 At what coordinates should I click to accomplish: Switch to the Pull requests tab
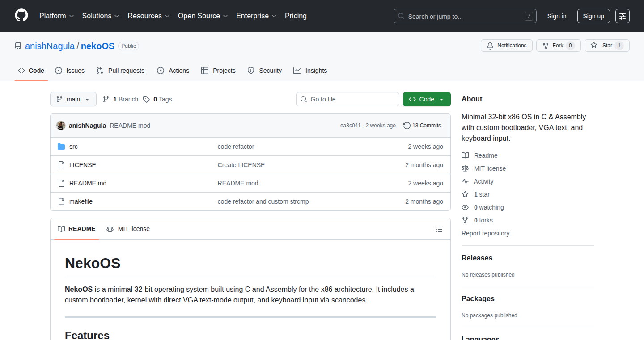120,71
